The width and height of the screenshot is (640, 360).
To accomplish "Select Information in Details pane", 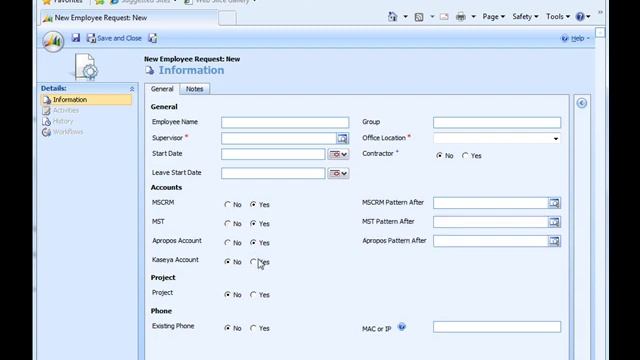I will coord(86,100).
